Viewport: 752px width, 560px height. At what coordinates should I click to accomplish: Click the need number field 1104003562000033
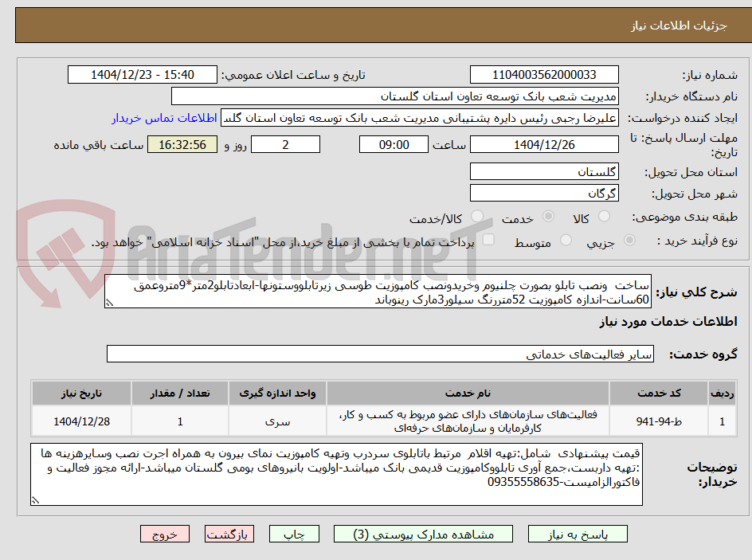pos(544,75)
